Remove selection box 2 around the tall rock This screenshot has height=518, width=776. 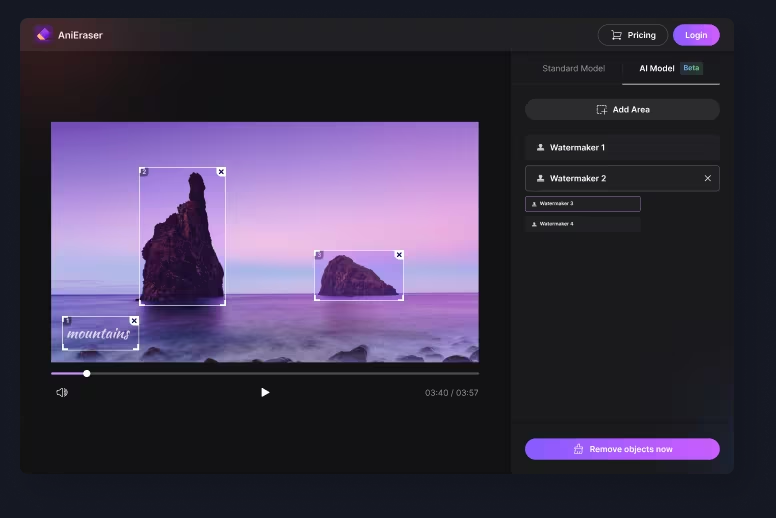click(221, 172)
